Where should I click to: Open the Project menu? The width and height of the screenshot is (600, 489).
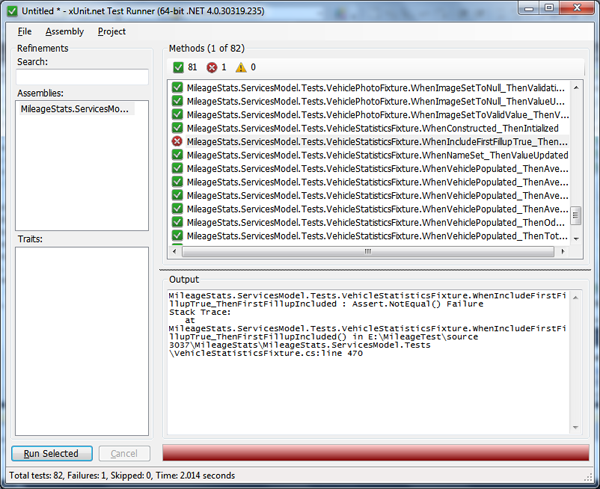pyautogui.click(x=112, y=31)
